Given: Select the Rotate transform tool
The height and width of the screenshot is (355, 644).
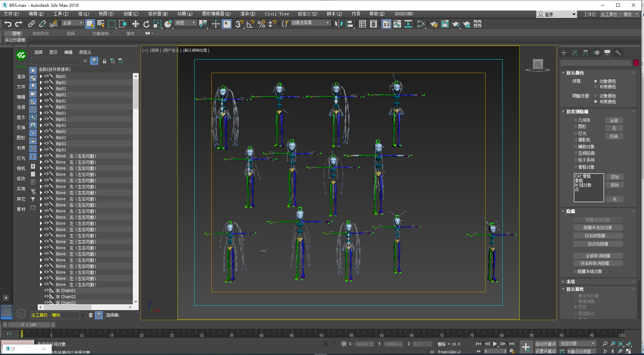Looking at the screenshot, I should coord(146,24).
